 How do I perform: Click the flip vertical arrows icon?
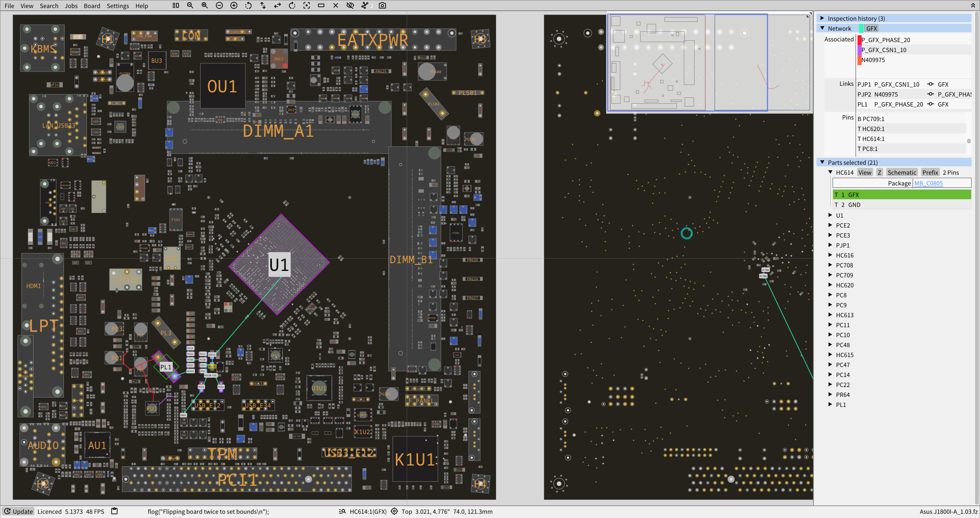pyautogui.click(x=263, y=5)
